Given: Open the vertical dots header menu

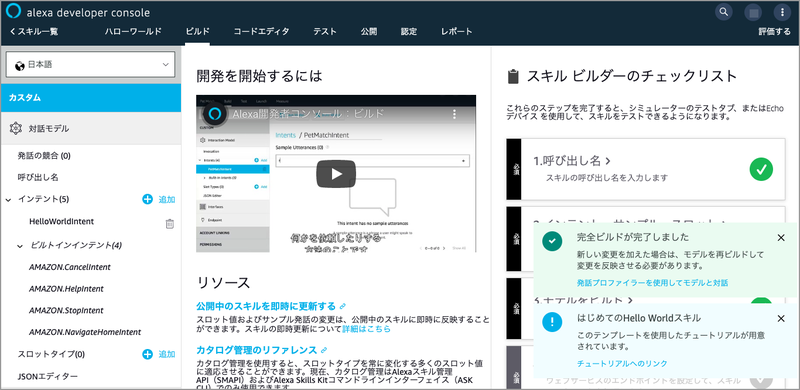Looking at the screenshot, I should pos(782,12).
